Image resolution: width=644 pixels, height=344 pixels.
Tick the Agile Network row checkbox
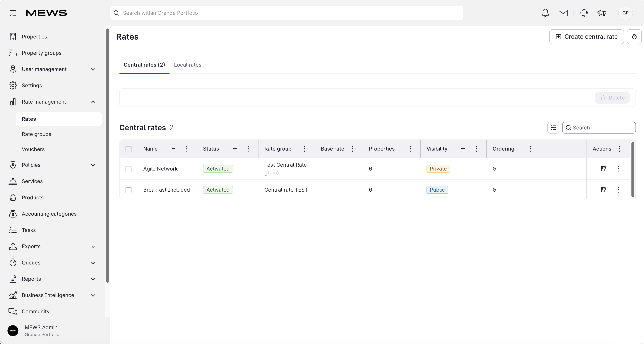point(129,169)
